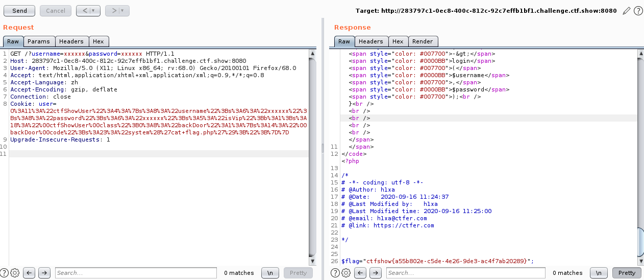Open request search settings gear icon

click(14, 273)
